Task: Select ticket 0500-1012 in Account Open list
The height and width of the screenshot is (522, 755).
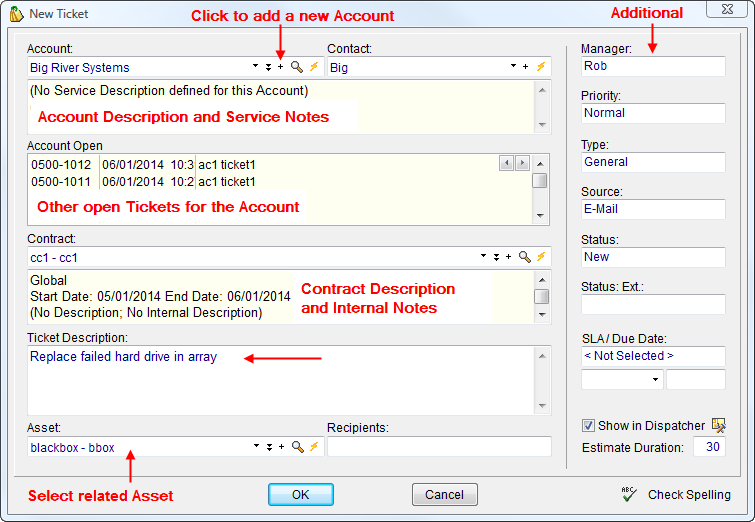Action: pyautogui.click(x=61, y=165)
